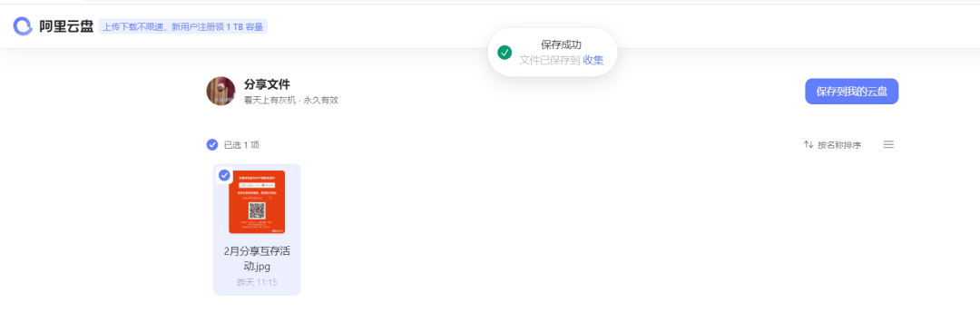The image size is (980, 332).
Task: Open the 按名称排序 sort dropdown
Action: click(832, 145)
